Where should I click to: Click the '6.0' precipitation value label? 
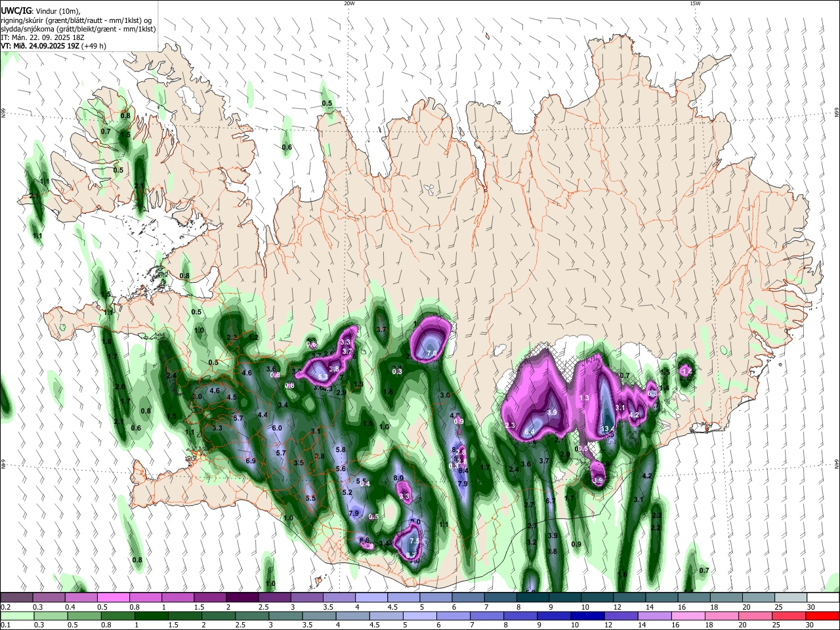click(277, 428)
